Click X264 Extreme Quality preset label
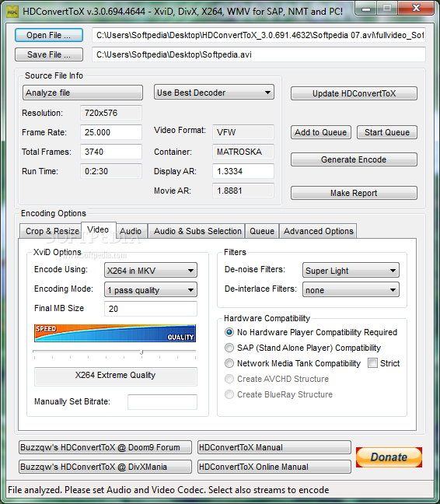 [116, 376]
